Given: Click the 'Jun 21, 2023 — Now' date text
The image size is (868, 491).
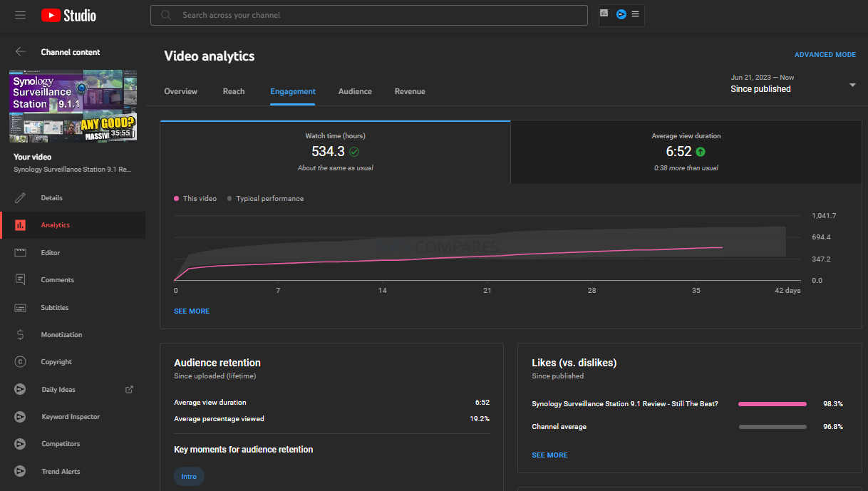Looking at the screenshot, I should pos(762,77).
